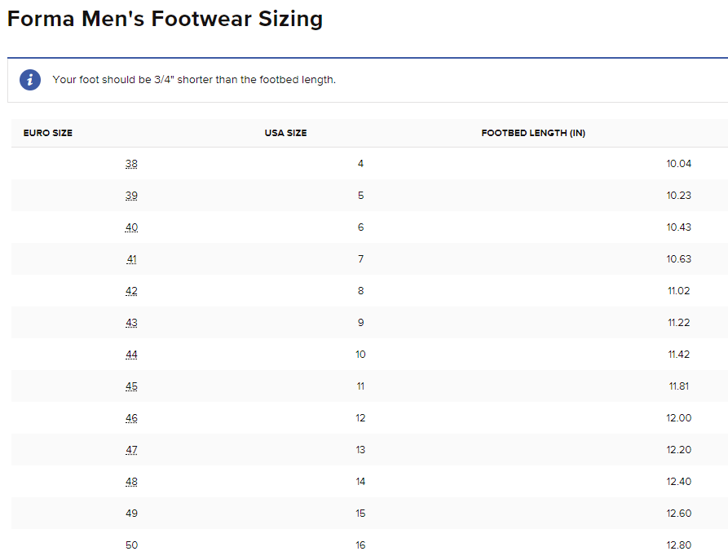Viewport: 728px width, 560px height.
Task: Open the Euro size 40 link
Action: pyautogui.click(x=131, y=227)
